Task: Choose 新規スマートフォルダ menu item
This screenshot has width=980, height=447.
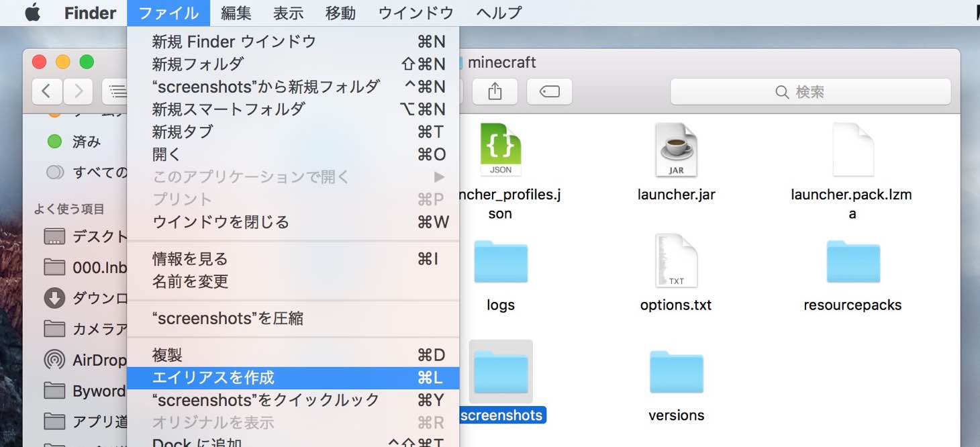Action: pos(293,109)
